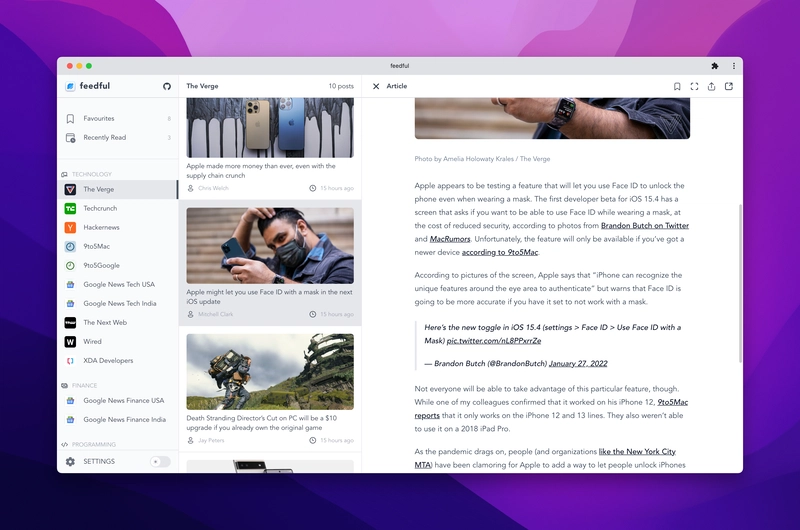800x530 pixels.
Task: Select the Wired feed
Action: [118, 342]
